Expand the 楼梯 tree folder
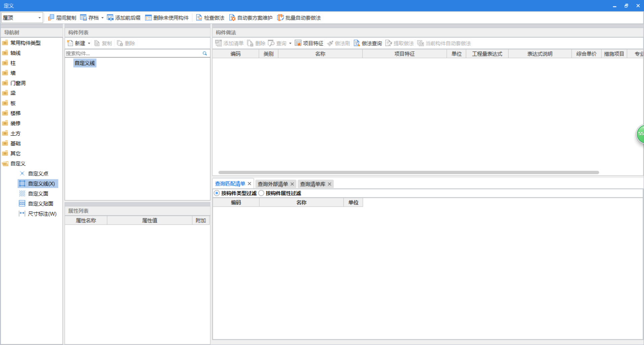 5,113
